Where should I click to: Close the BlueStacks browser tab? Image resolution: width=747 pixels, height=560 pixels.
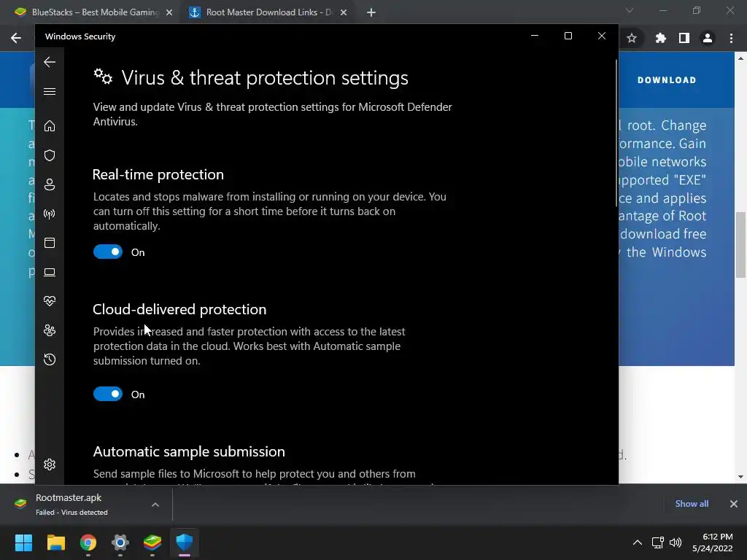[169, 13]
